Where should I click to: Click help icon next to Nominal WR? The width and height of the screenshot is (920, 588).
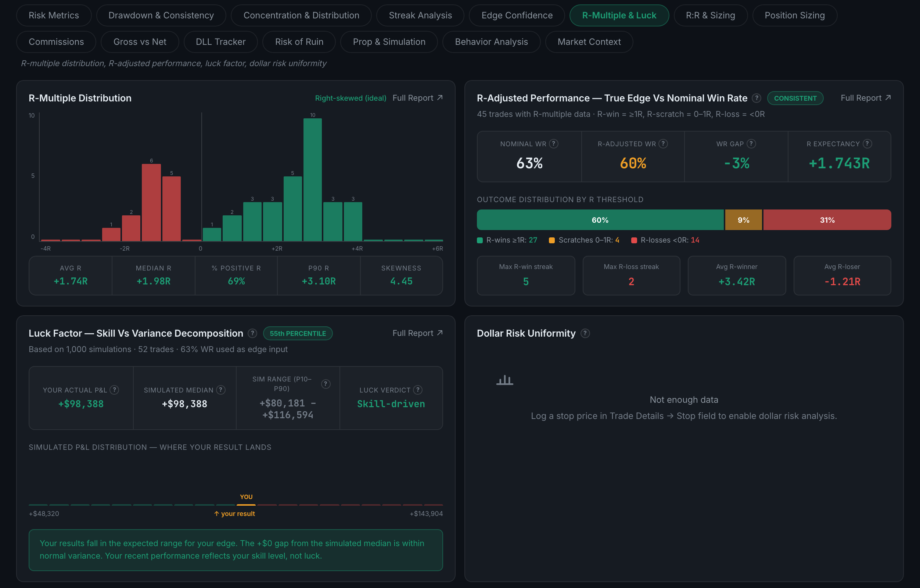click(x=553, y=144)
